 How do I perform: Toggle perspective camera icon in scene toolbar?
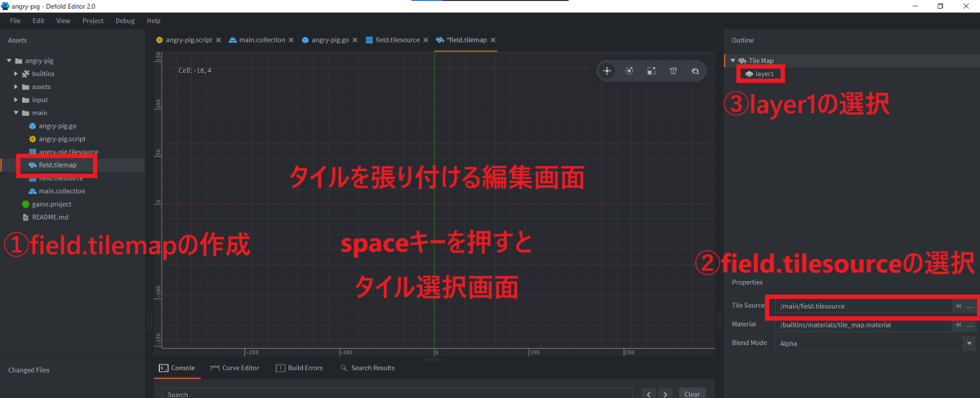coord(673,71)
